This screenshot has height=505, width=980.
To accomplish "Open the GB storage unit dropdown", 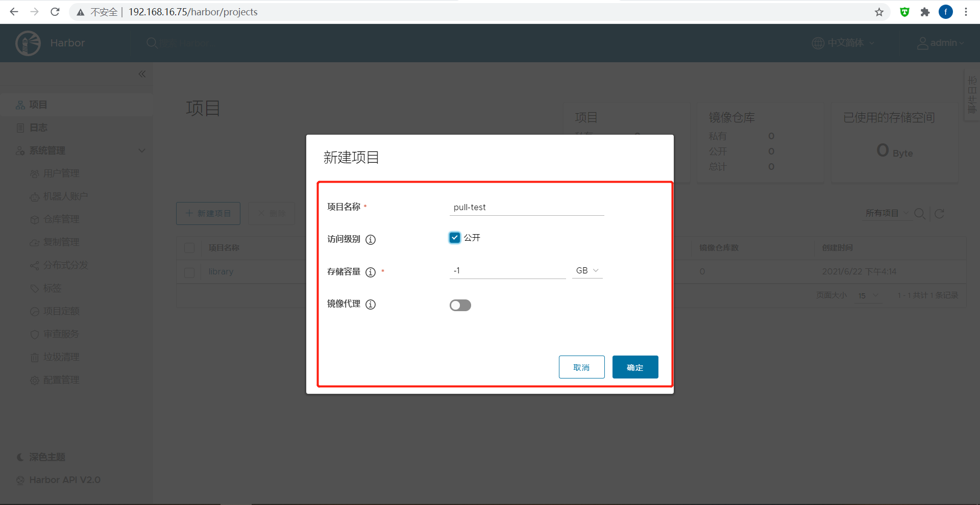I will click(x=587, y=270).
